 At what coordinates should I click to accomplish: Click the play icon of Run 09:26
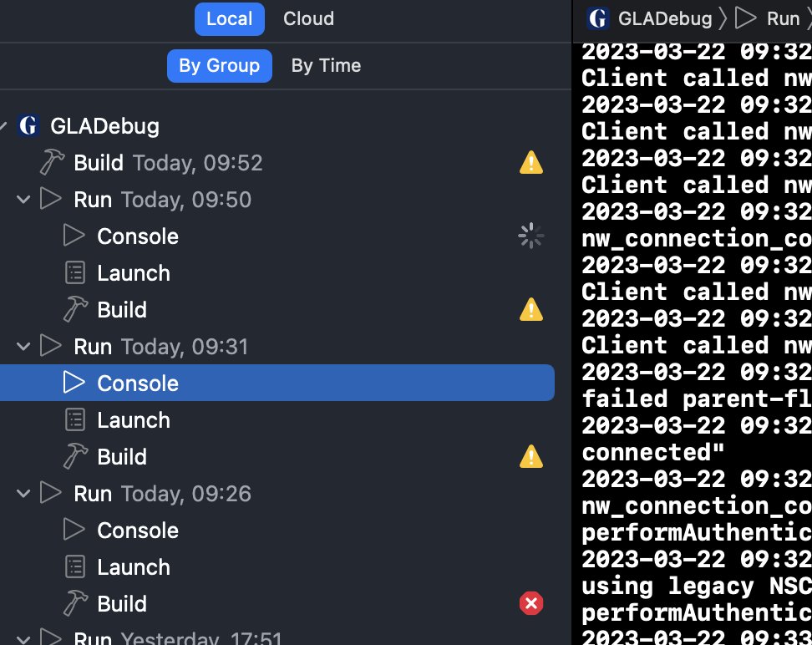pyautogui.click(x=51, y=493)
